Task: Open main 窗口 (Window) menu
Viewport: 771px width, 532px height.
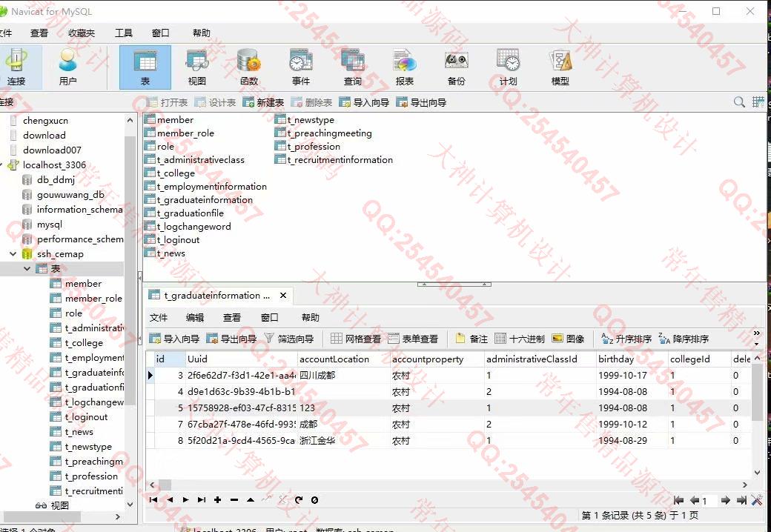Action: [x=161, y=33]
